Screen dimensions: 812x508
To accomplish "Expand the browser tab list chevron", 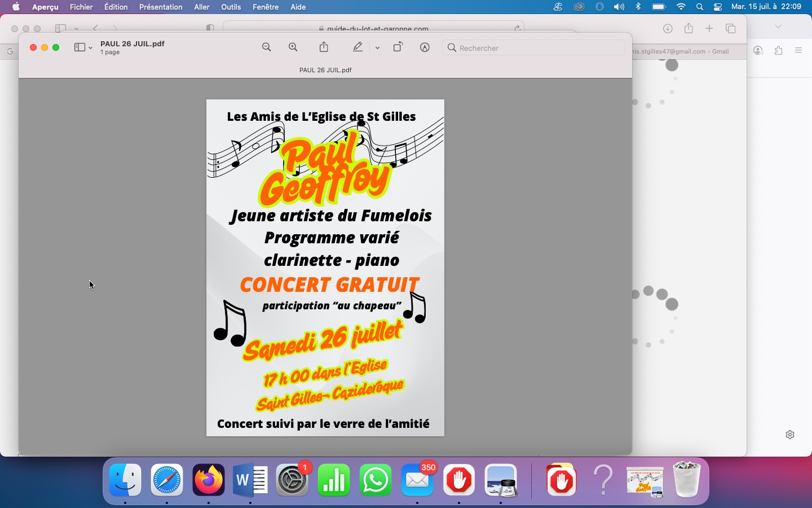I will [x=778, y=27].
